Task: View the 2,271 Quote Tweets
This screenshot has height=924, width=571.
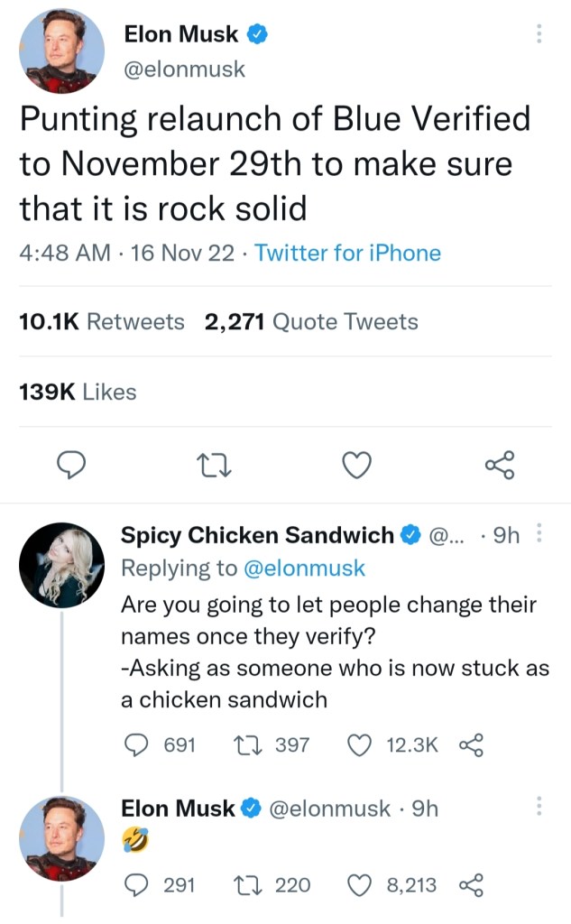Action: tap(311, 322)
